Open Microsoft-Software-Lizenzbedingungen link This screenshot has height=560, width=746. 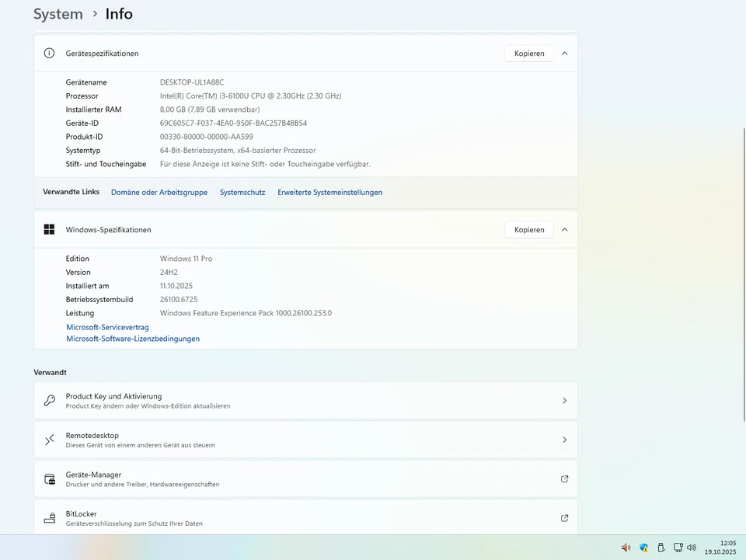[x=133, y=339]
